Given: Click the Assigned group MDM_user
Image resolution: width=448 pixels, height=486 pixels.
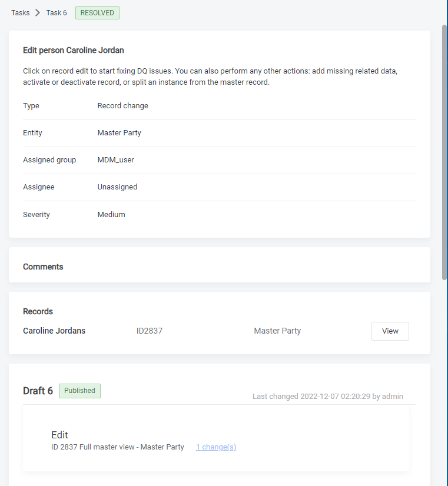Looking at the screenshot, I should pos(115,159).
